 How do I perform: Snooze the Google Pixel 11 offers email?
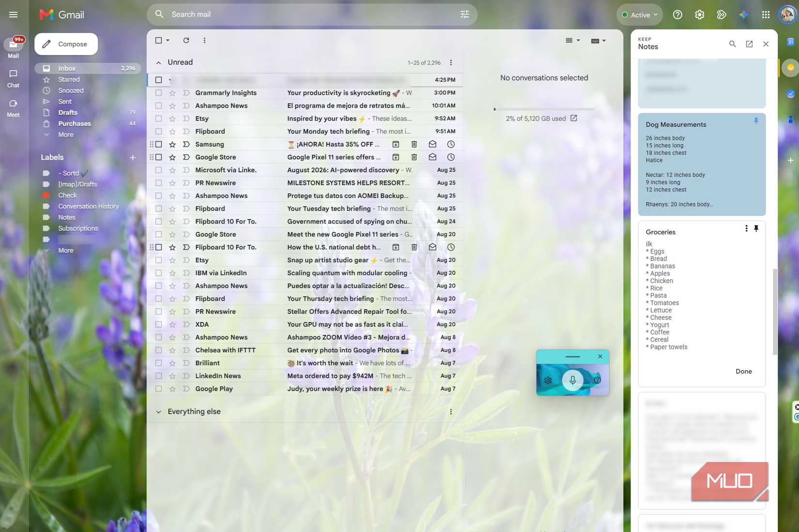click(451, 157)
